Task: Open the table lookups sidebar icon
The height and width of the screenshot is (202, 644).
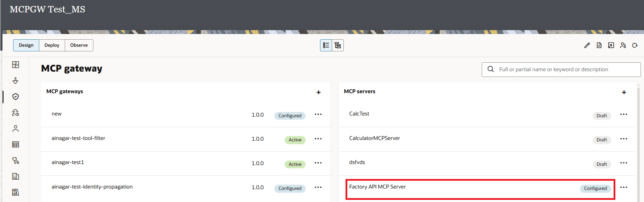Action: (x=16, y=144)
